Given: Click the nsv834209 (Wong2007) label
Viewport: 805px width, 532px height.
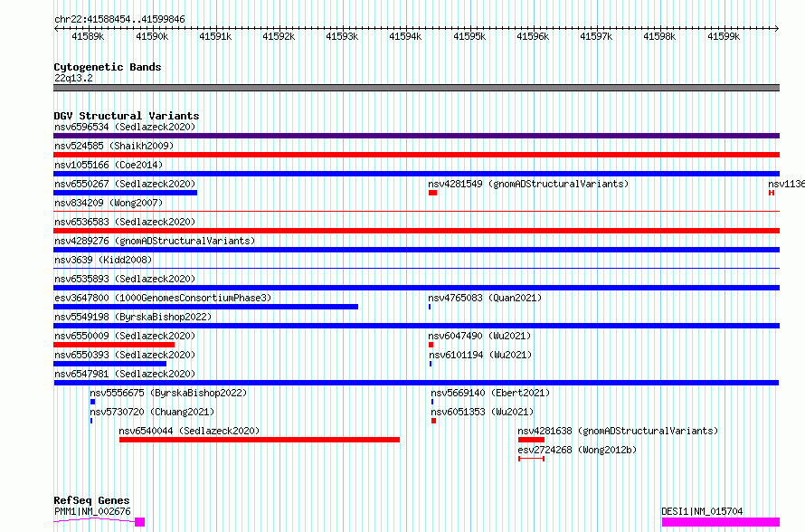Looking at the screenshot, I should coord(109,203).
